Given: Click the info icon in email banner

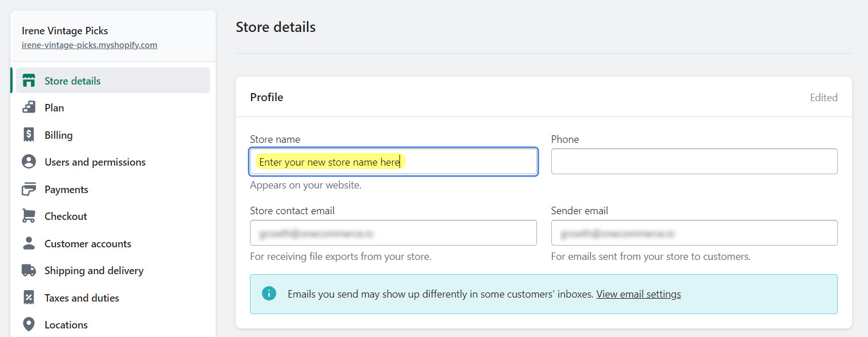Looking at the screenshot, I should click(x=269, y=294).
